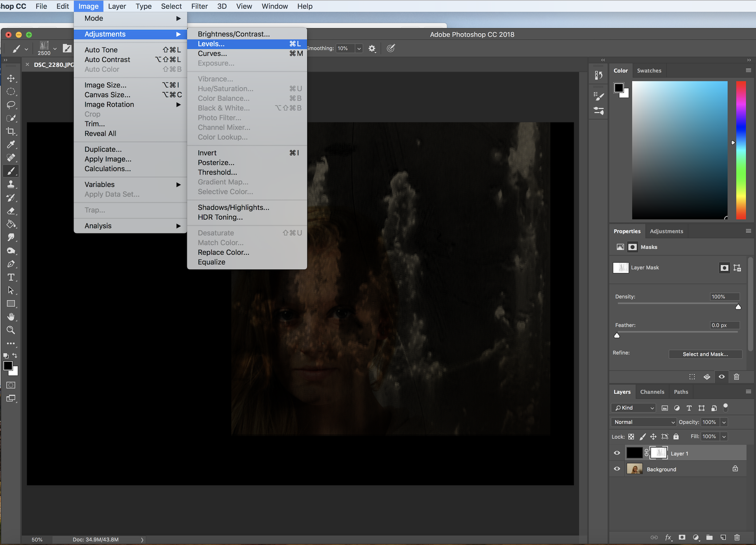
Task: Click the Select and Mask... button
Action: [x=705, y=354]
